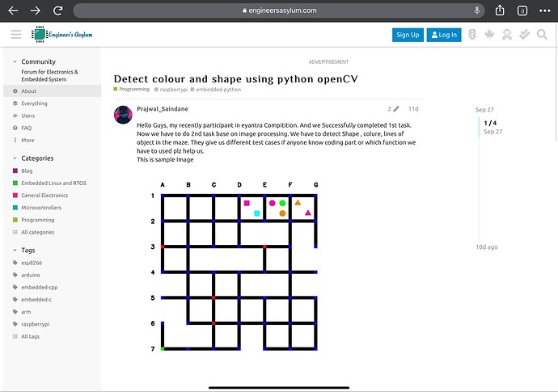This screenshot has width=558, height=392.
Task: Click the embedded-python tag under the title
Action: (216, 90)
